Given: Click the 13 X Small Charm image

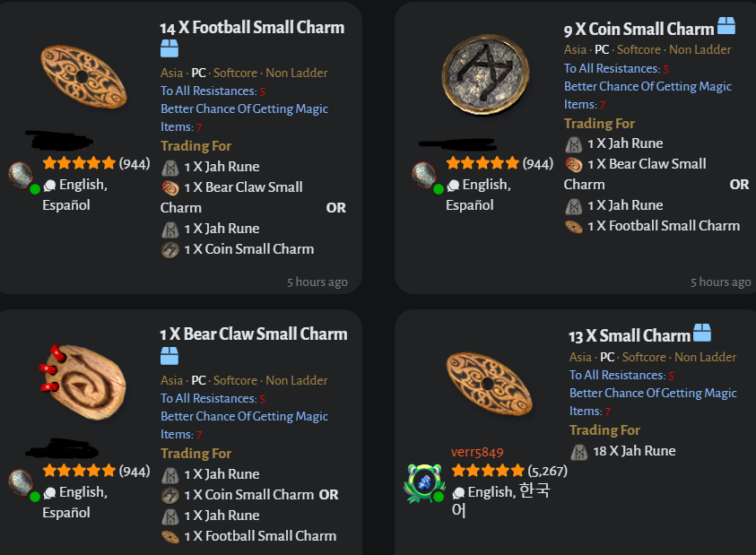Looking at the screenshot, I should pyautogui.click(x=488, y=383).
